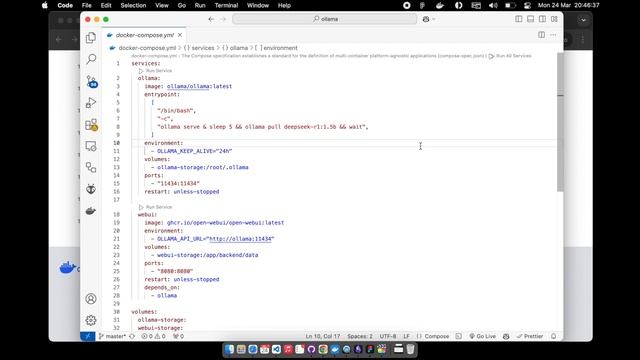Click Run All Services code lens
Viewport: 640px width, 360px height.
tap(510, 56)
